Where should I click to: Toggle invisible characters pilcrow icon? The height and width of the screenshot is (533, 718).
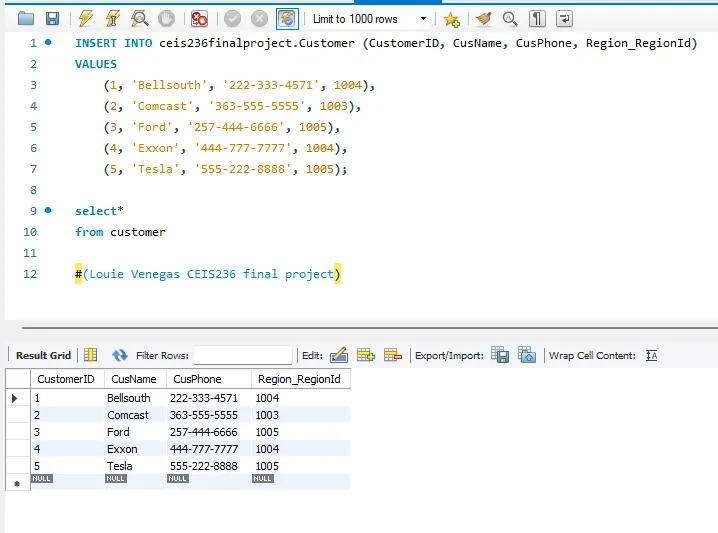point(537,19)
